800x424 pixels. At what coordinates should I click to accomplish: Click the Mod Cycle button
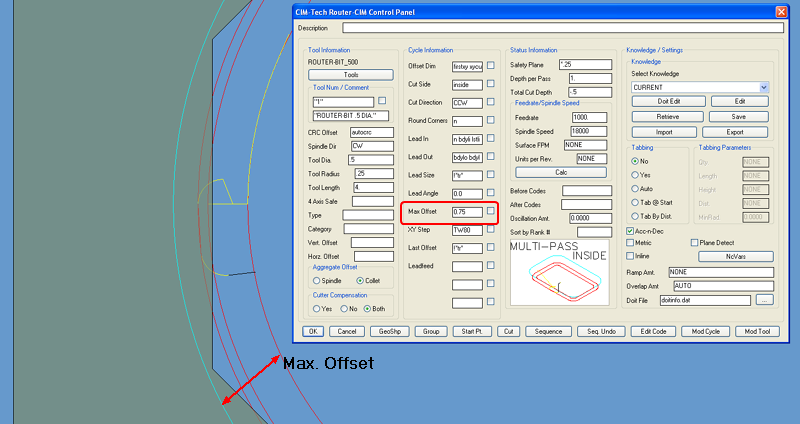point(706,332)
